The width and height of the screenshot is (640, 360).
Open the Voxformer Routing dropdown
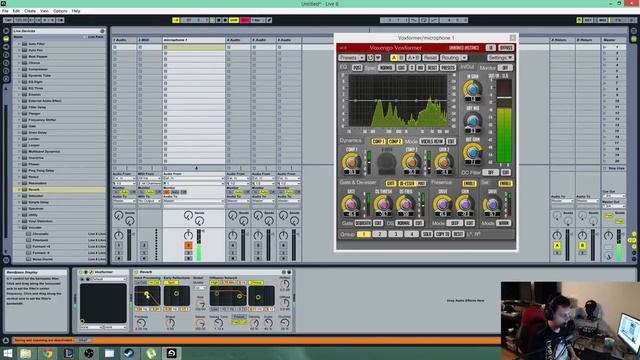coord(453,58)
